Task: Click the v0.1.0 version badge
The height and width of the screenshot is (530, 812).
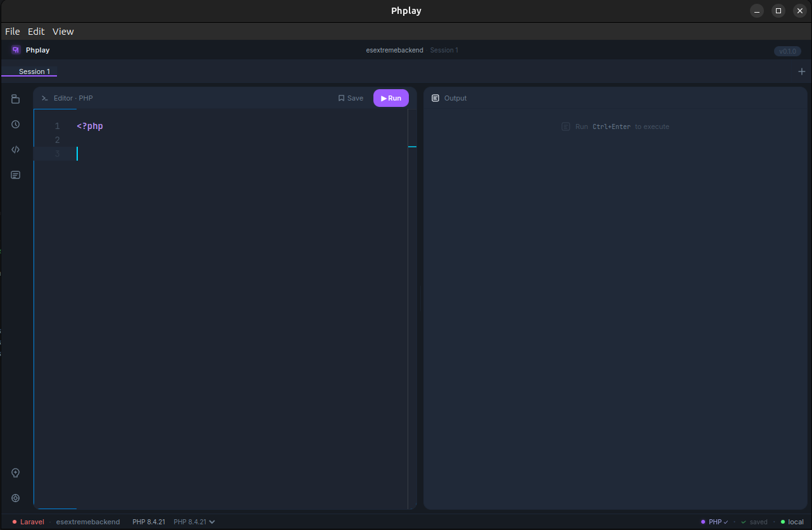Action: click(x=787, y=51)
